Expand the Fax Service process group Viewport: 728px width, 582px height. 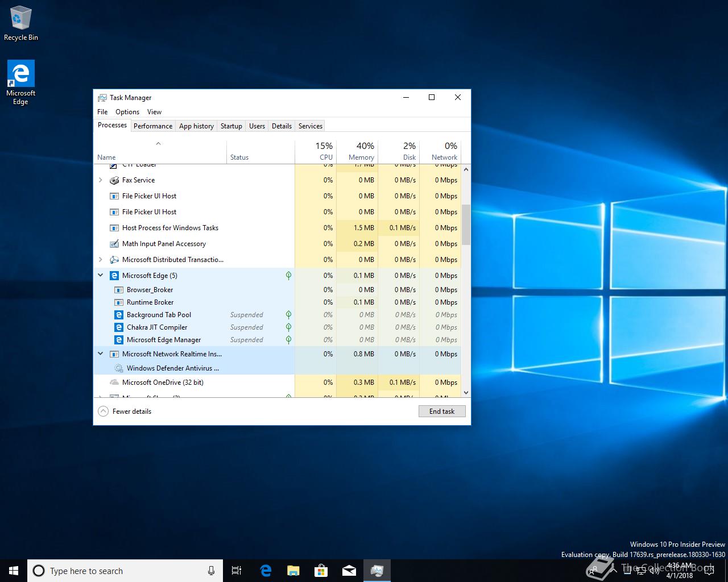(101, 180)
